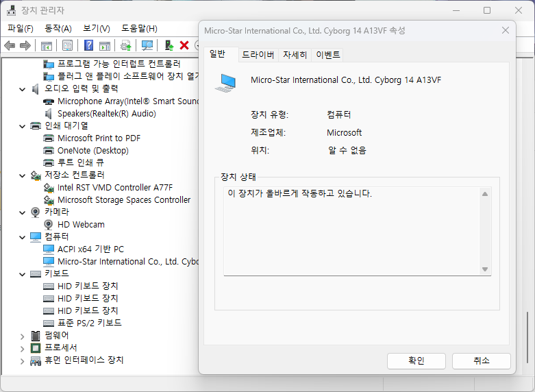This screenshot has height=392, width=535.
Task: Close the Cyborg 14 A13VF 속성 dialog
Action: [506, 30]
